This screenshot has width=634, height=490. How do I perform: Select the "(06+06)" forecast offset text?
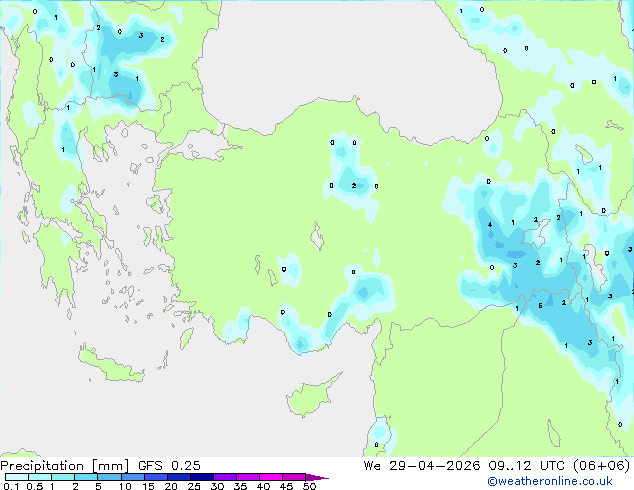click(x=601, y=466)
